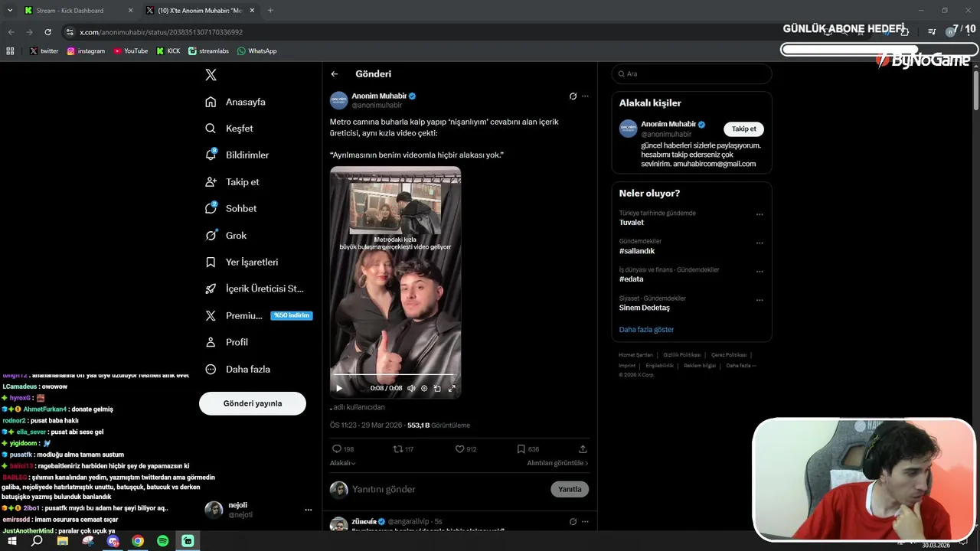Image resolution: width=980 pixels, height=551 pixels.
Task: Open instagram bookmark
Action: click(x=86, y=51)
